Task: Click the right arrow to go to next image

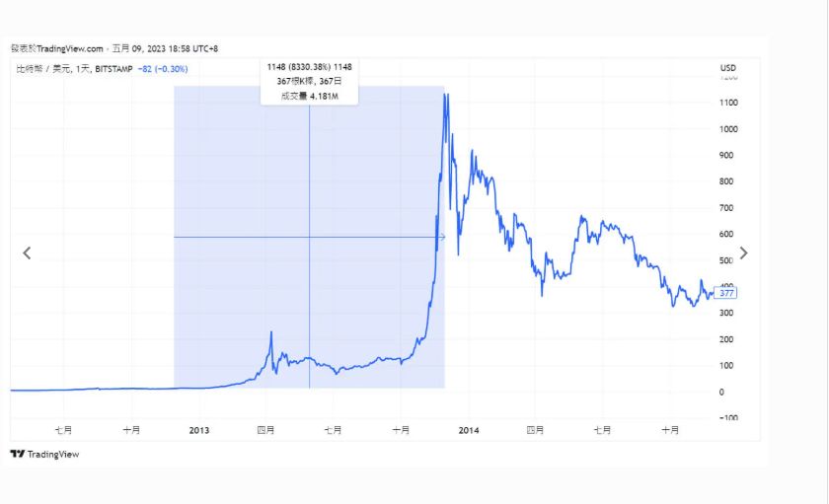Action: (743, 253)
